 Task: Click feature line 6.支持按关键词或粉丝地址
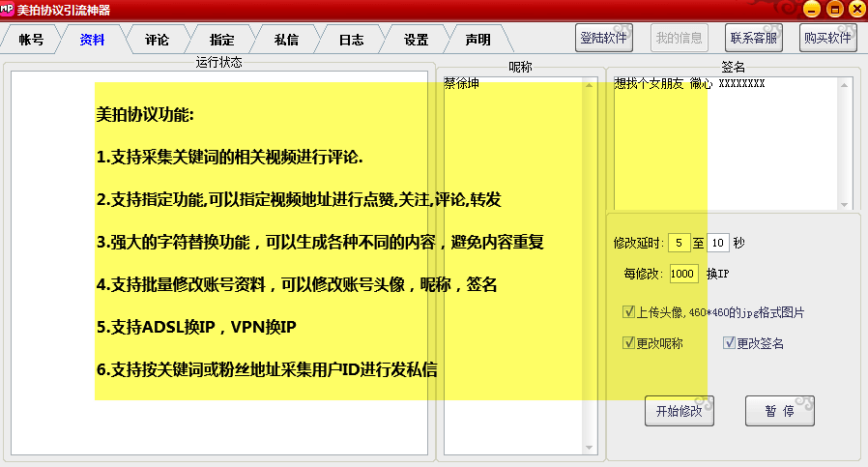267,369
